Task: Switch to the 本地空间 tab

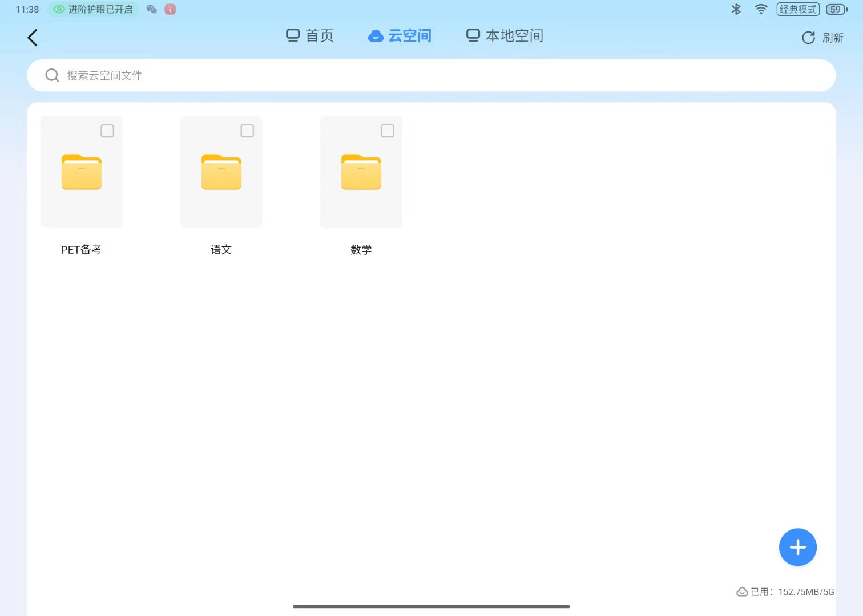Action: (505, 36)
